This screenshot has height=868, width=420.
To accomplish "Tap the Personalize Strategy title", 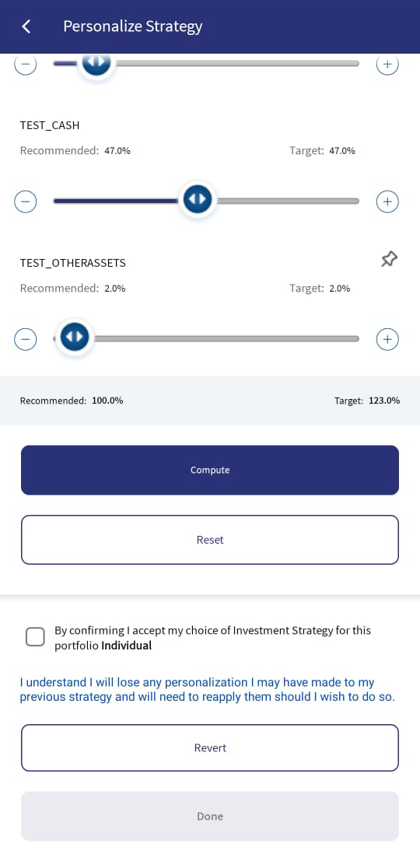I will [x=133, y=26].
